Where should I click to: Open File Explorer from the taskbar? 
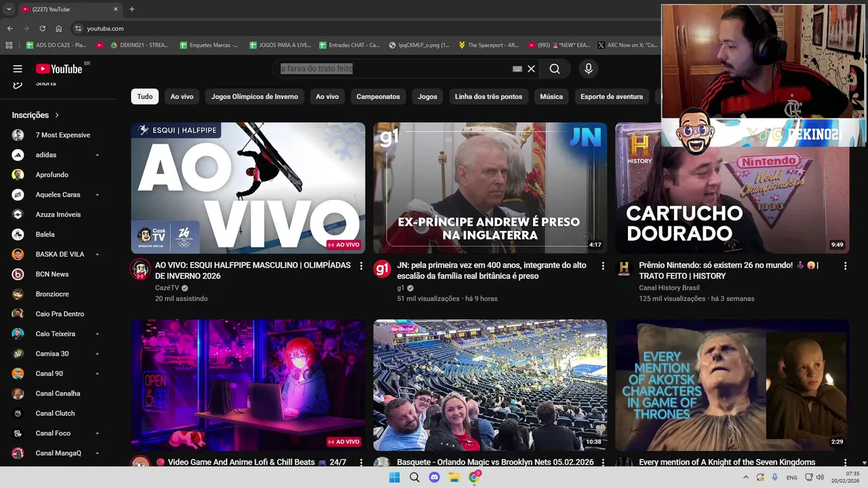454,477
